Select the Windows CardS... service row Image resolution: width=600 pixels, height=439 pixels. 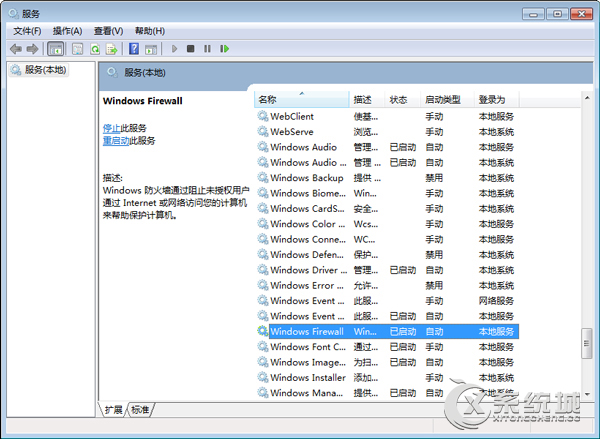coord(387,209)
